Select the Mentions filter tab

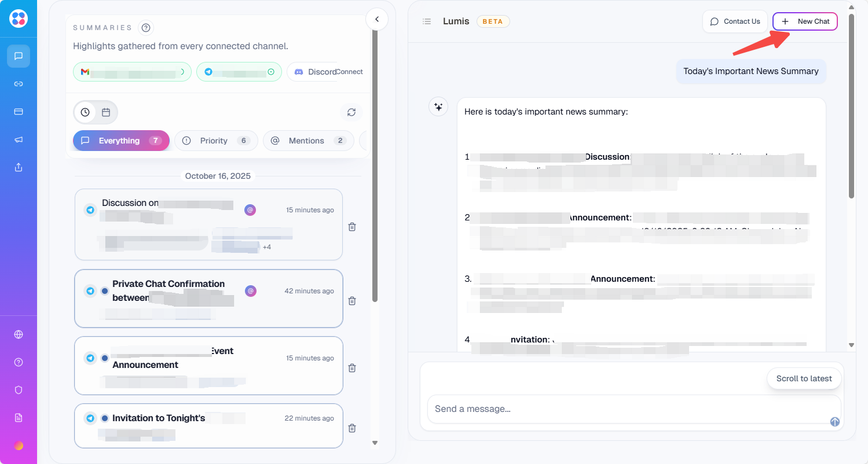(x=308, y=141)
